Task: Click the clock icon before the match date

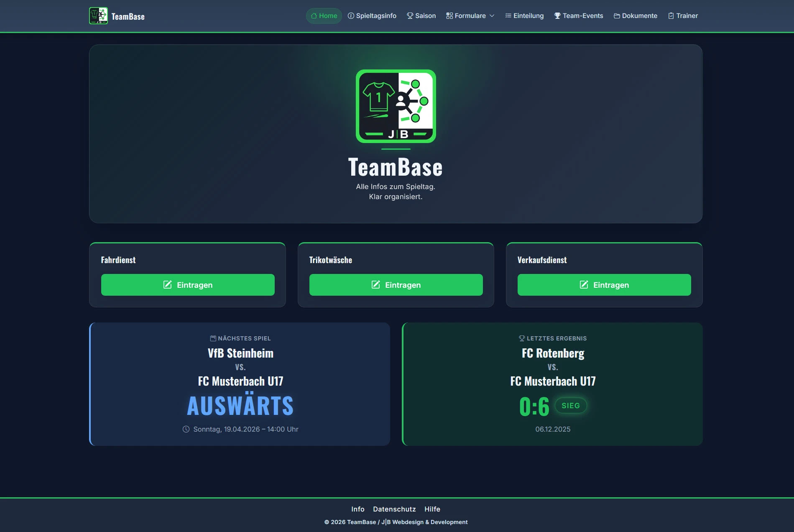Action: coord(185,429)
